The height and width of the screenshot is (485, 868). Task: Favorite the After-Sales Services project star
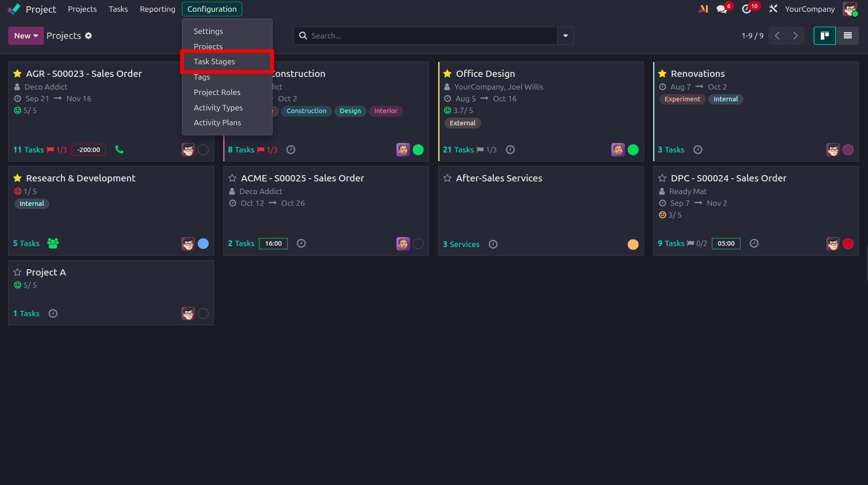[448, 178]
